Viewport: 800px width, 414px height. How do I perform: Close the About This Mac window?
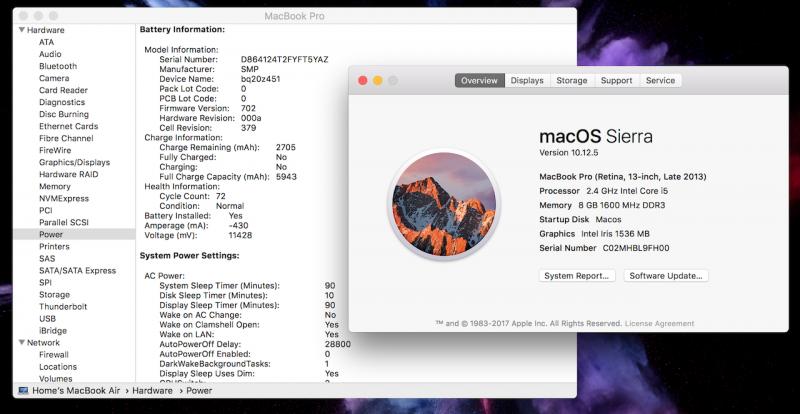click(362, 80)
